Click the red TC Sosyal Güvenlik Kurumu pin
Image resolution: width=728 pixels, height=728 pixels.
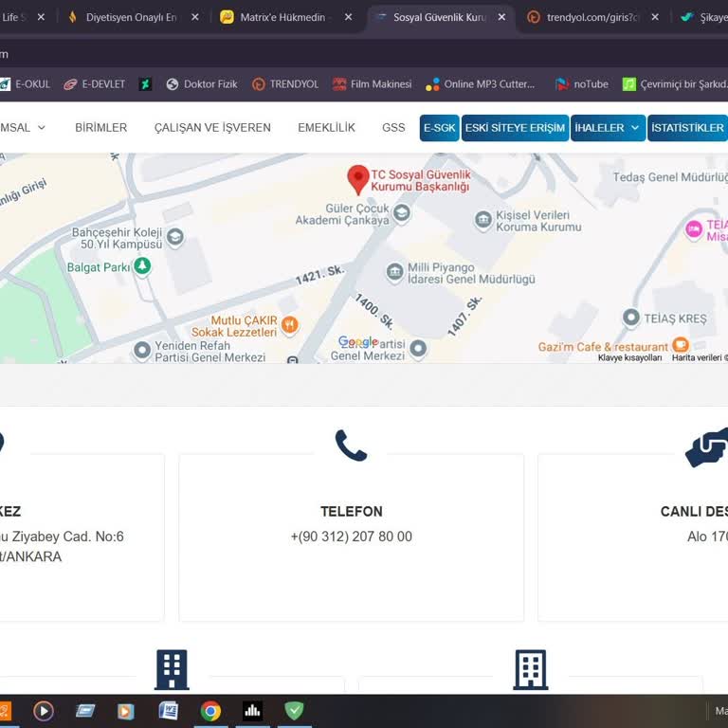pyautogui.click(x=358, y=179)
